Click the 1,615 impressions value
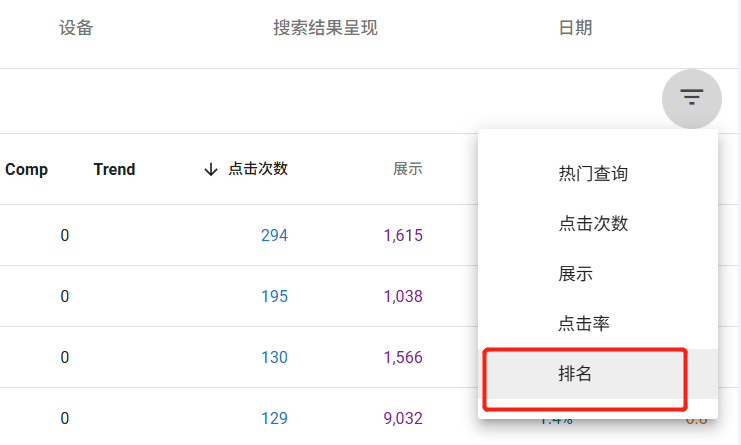Screen dimensions: 741x445 (402, 236)
